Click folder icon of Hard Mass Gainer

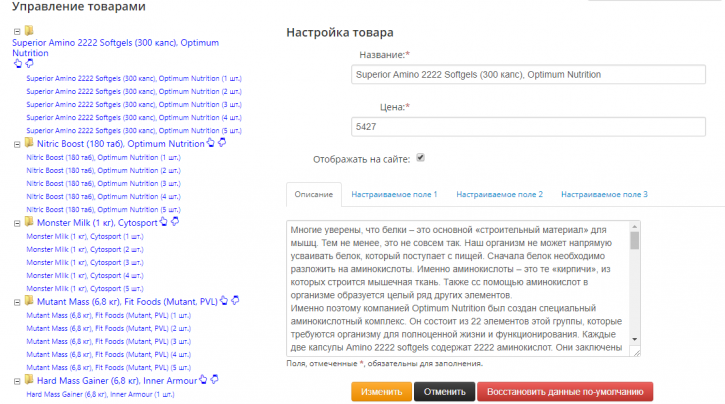(29, 380)
